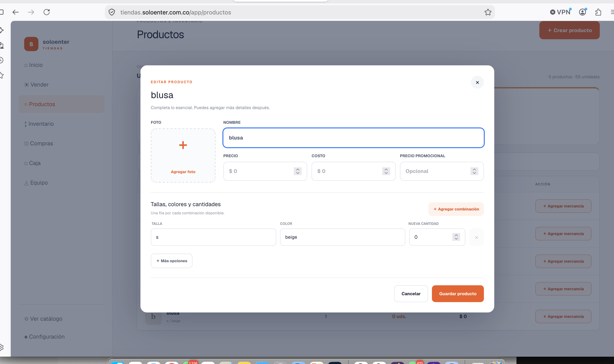Click the Precio stepper arrows
Screen dimensions: 614x364
tap(298, 171)
